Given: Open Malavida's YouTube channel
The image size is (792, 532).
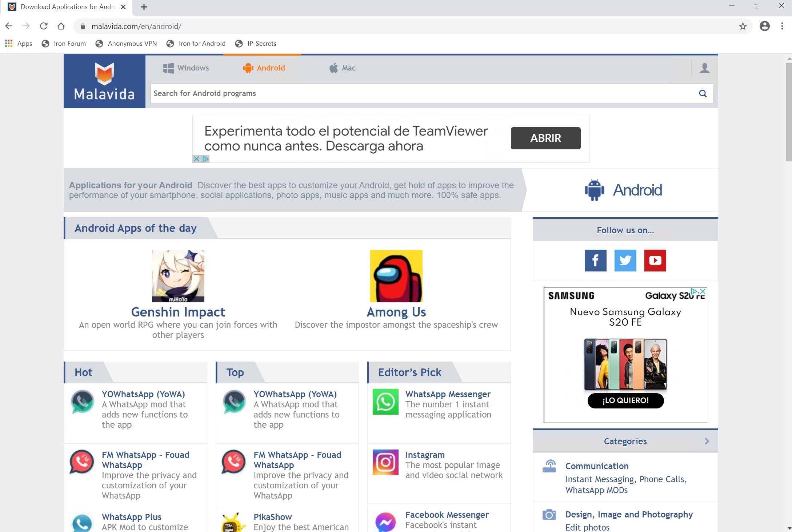Looking at the screenshot, I should (x=655, y=260).
